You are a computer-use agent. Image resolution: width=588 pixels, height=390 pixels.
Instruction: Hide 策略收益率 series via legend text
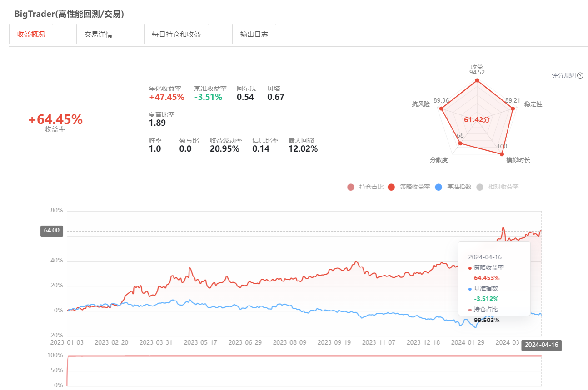coord(415,187)
